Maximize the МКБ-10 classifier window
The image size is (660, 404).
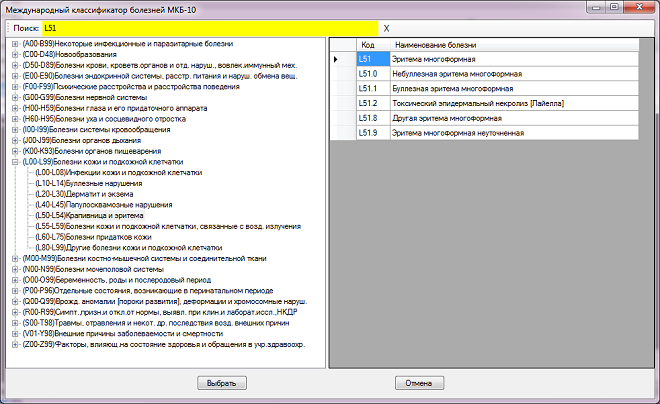(x=614, y=7)
